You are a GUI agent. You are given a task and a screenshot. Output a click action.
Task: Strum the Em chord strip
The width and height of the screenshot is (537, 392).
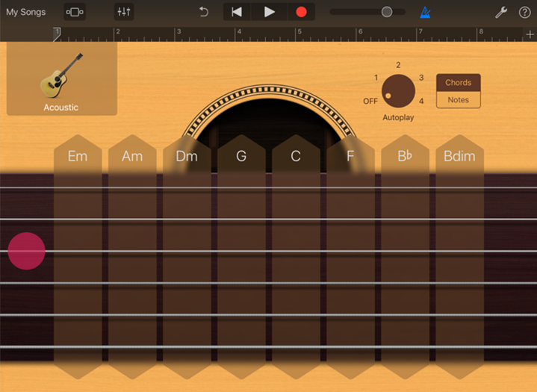(78, 257)
